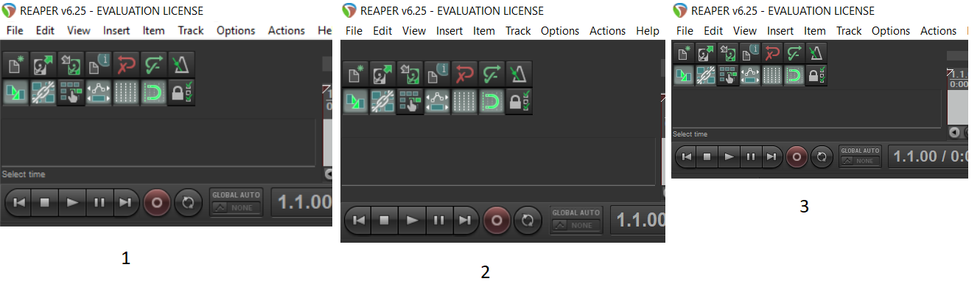Click padlock locking icon in right REAPER window

[x=816, y=75]
